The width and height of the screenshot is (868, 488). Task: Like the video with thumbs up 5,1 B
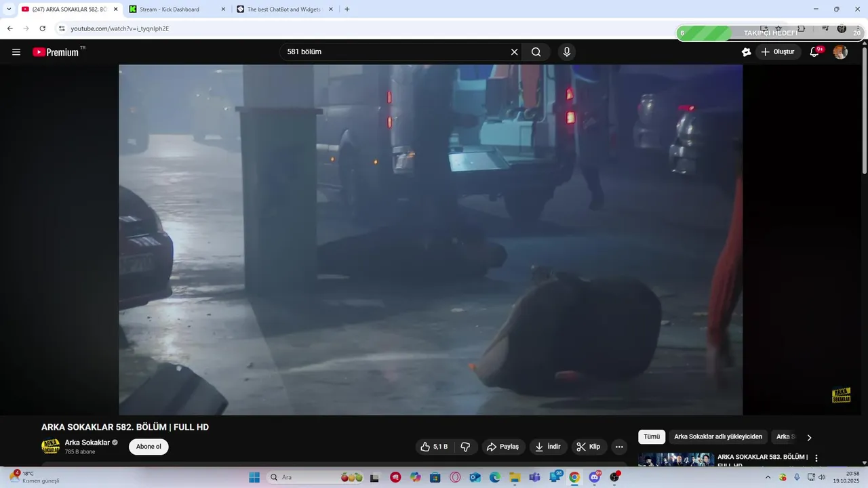point(434,447)
